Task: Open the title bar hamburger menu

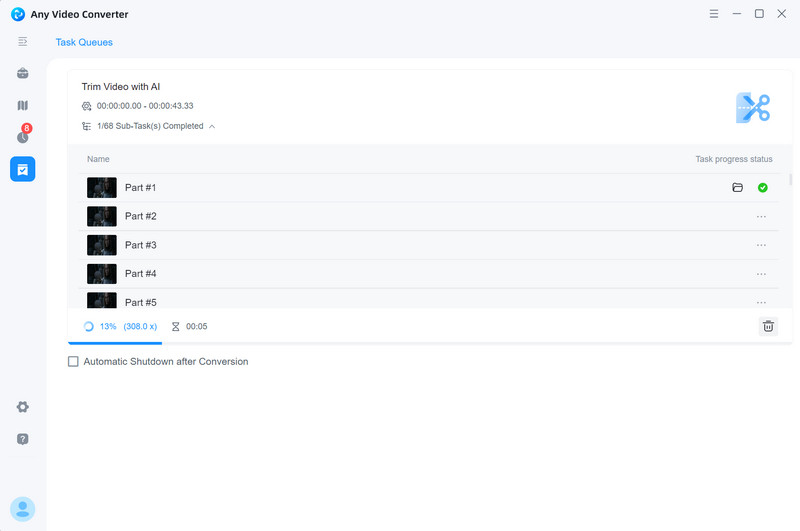Action: [x=713, y=14]
